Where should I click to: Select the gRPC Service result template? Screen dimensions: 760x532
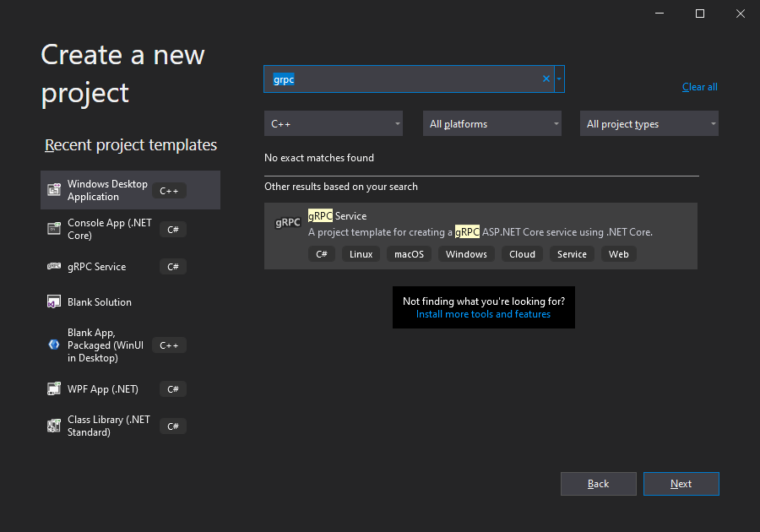[480, 236]
